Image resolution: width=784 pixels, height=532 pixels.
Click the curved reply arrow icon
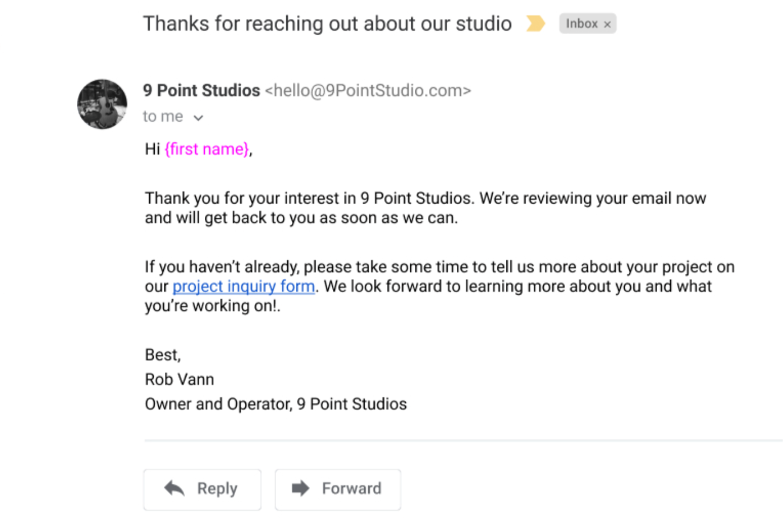click(175, 488)
